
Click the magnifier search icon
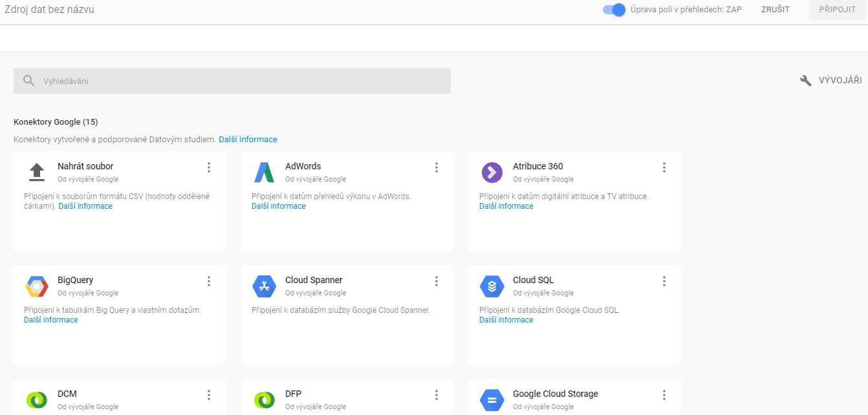pyautogui.click(x=28, y=81)
